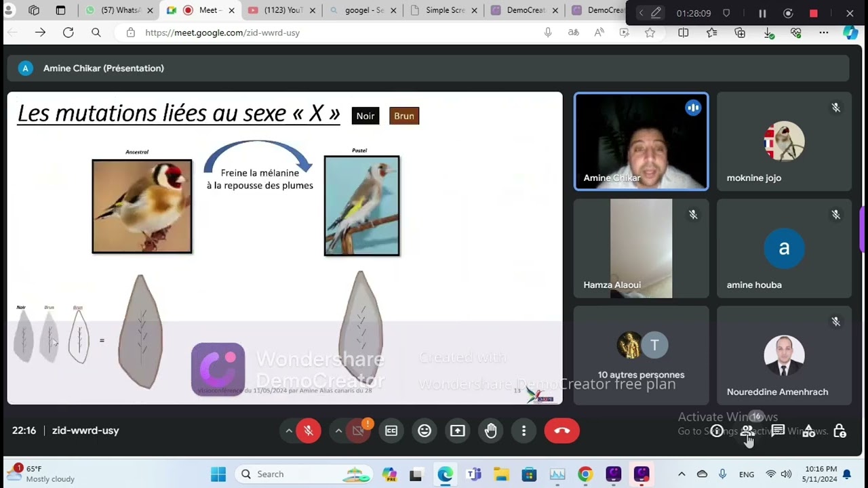Viewport: 868px width, 488px height.
Task: Click the browser forward arrow
Action: (40, 33)
